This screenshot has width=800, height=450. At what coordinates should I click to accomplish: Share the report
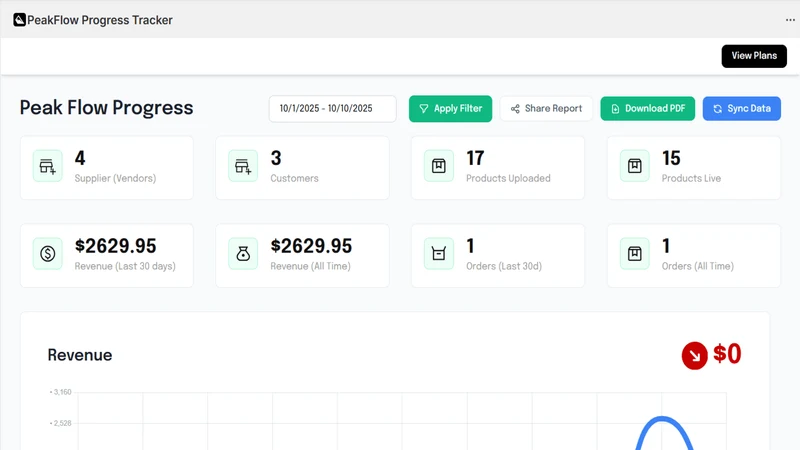[546, 108]
